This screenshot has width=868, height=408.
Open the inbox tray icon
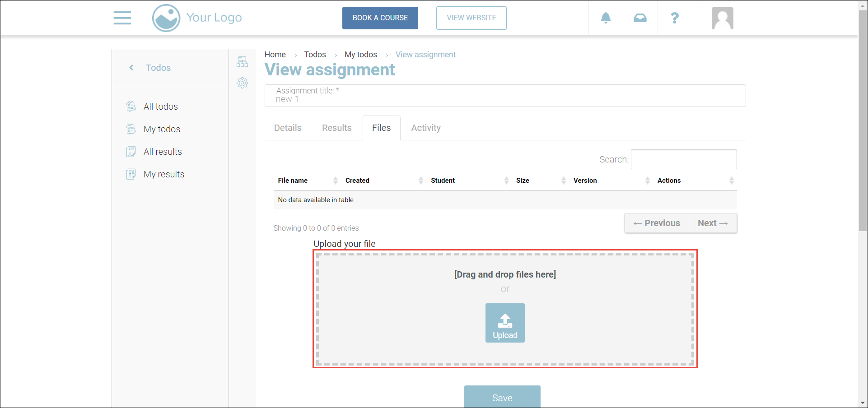coord(640,18)
